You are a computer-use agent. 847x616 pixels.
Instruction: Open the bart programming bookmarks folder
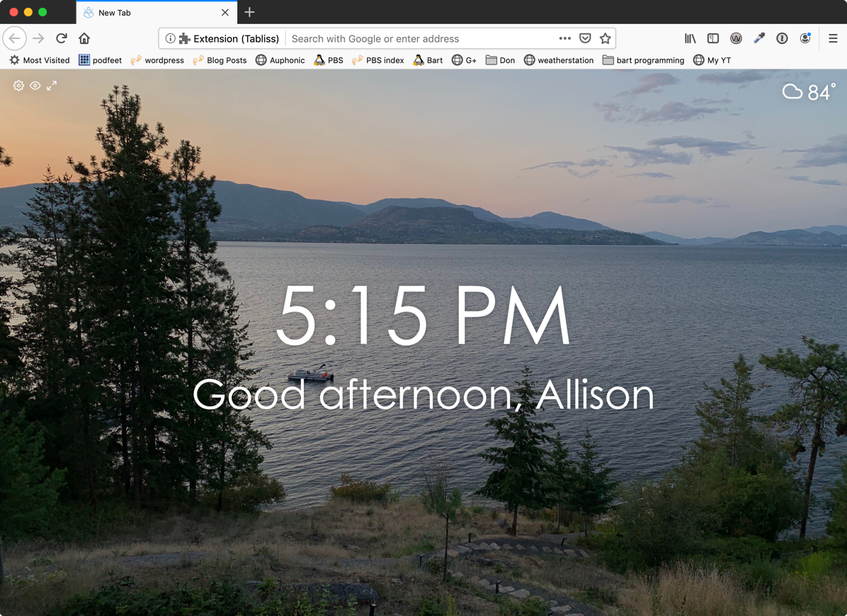(x=643, y=60)
